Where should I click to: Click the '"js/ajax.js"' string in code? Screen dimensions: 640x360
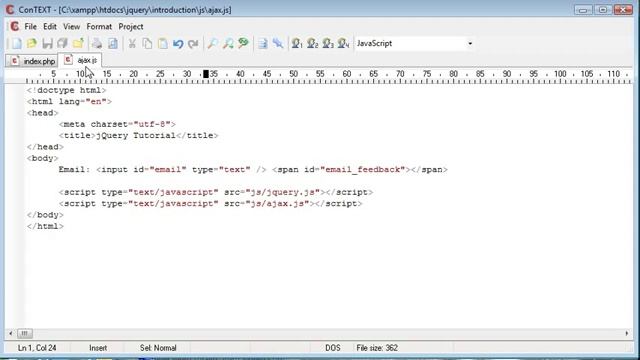pyautogui.click(x=278, y=204)
